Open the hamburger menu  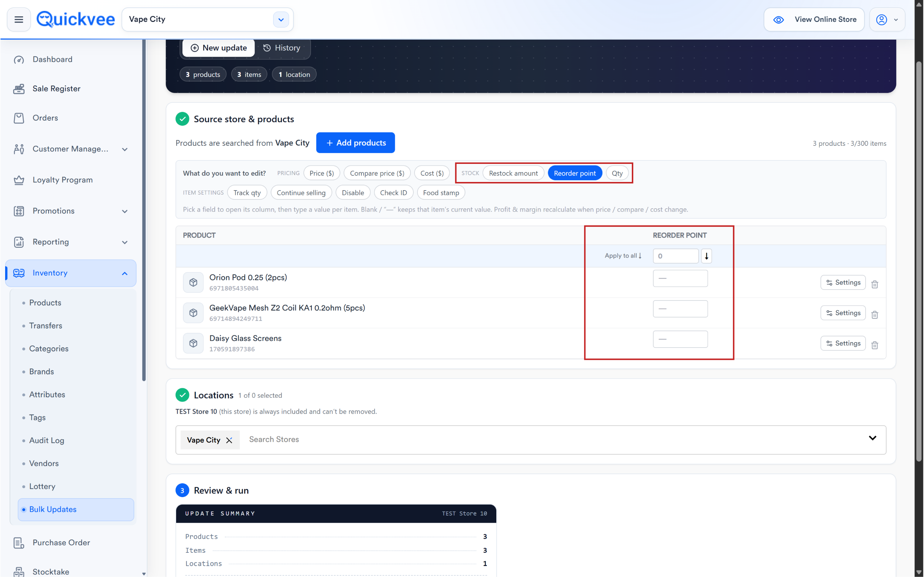[19, 19]
